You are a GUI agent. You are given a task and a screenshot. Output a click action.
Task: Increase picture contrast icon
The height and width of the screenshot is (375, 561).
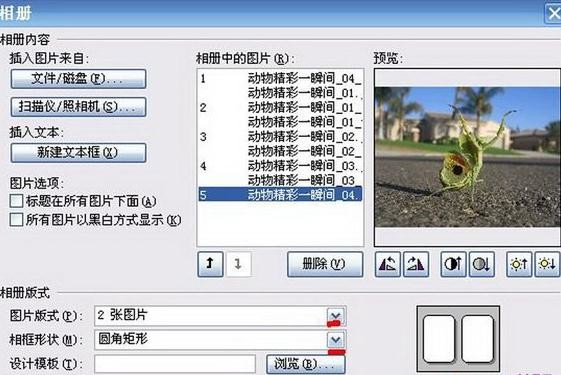(453, 264)
